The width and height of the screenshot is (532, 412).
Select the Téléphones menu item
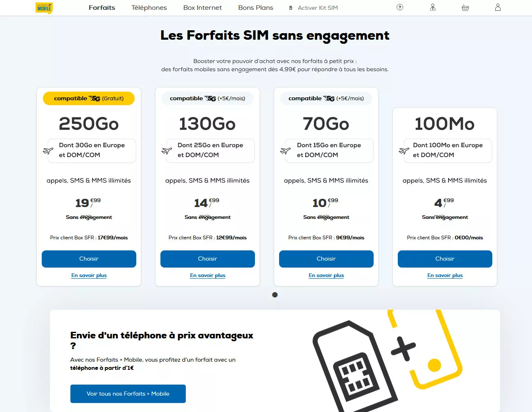(x=149, y=7)
